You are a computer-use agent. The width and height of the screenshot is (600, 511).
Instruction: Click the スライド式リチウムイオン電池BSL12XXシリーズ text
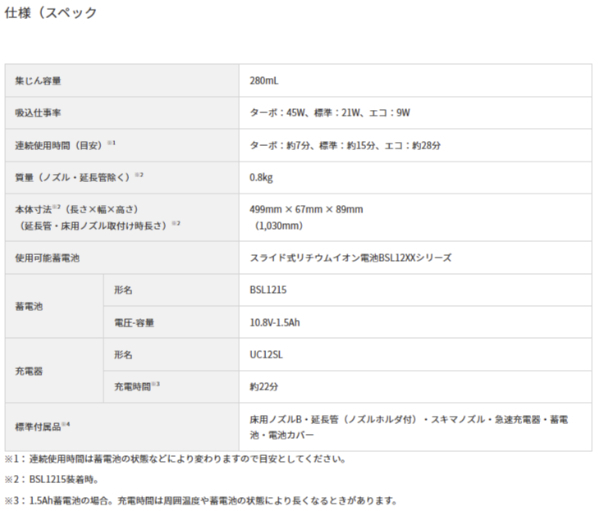pyautogui.click(x=351, y=258)
